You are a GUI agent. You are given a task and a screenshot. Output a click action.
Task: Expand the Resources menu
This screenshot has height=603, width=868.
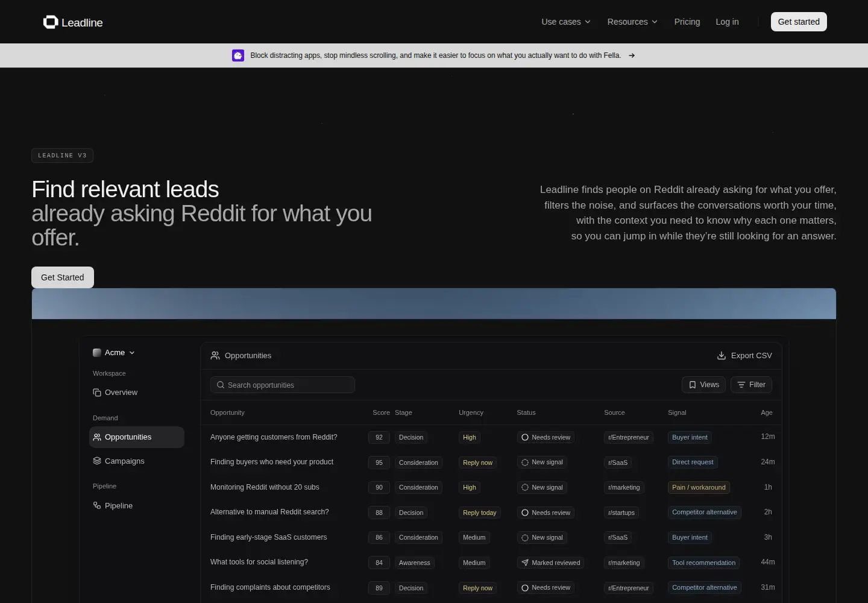(x=632, y=22)
